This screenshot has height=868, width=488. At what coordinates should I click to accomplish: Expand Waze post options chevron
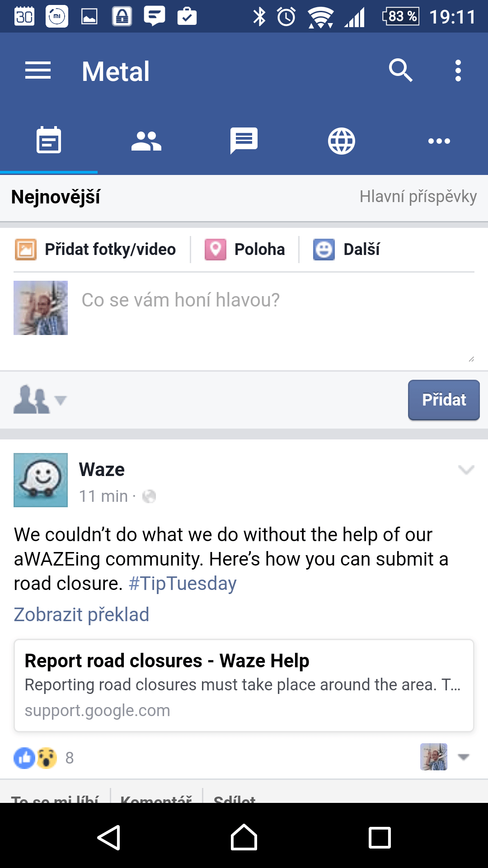pyautogui.click(x=466, y=470)
